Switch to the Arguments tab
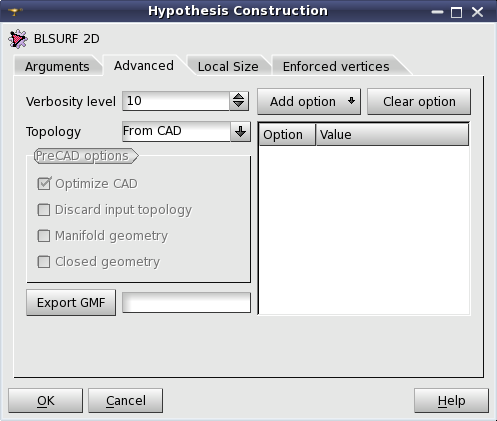This screenshot has width=497, height=421. pos(57,66)
